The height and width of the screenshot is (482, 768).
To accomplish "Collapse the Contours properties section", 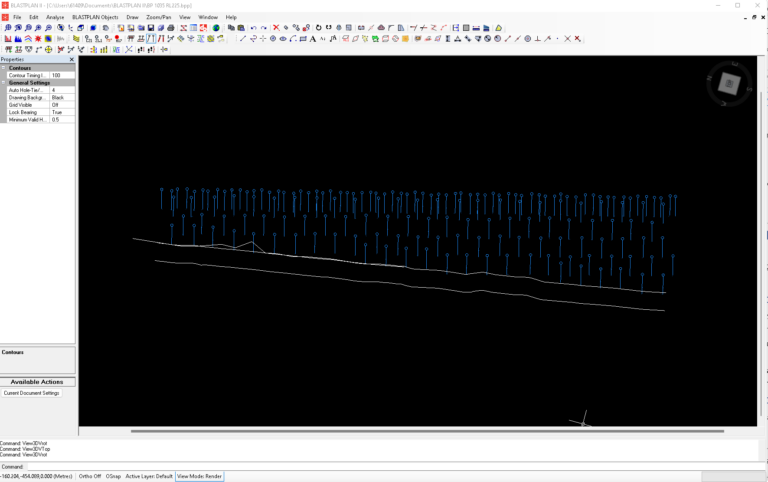I will pos(4,68).
